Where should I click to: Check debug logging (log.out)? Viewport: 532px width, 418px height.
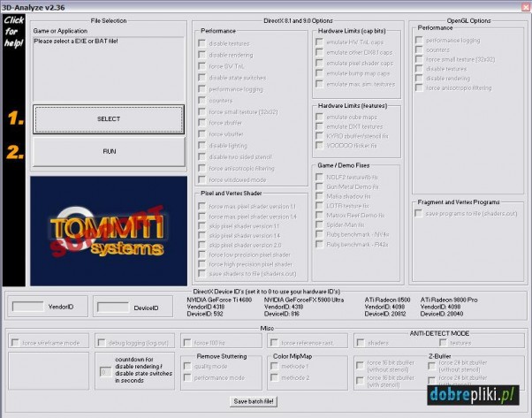point(102,343)
